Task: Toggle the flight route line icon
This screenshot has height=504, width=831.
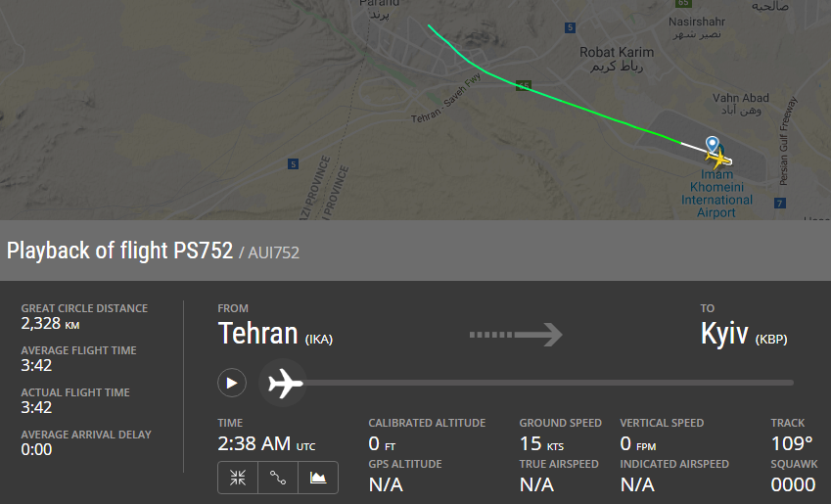Action: pyautogui.click(x=278, y=478)
